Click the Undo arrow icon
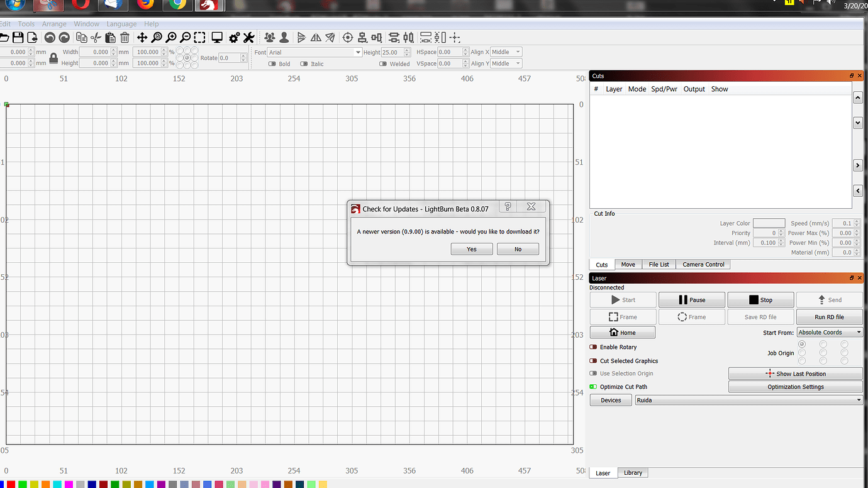Viewport: 868px width, 488px height. pos(50,38)
